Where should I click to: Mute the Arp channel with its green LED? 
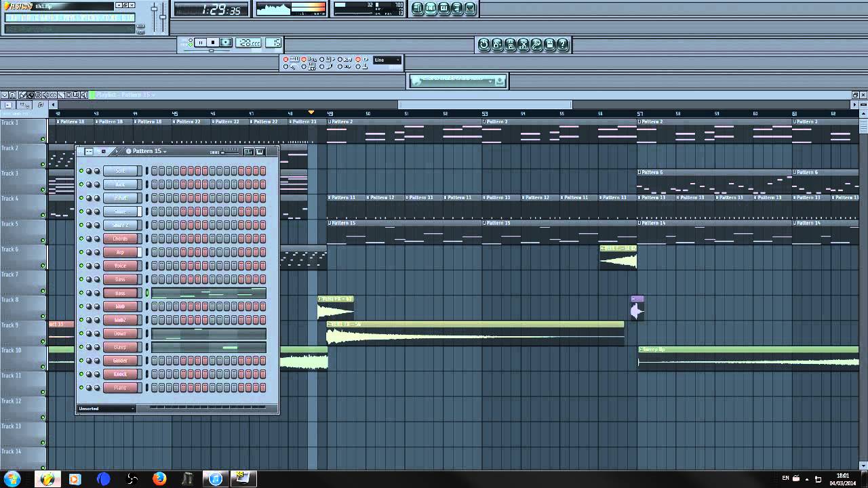tap(81, 252)
